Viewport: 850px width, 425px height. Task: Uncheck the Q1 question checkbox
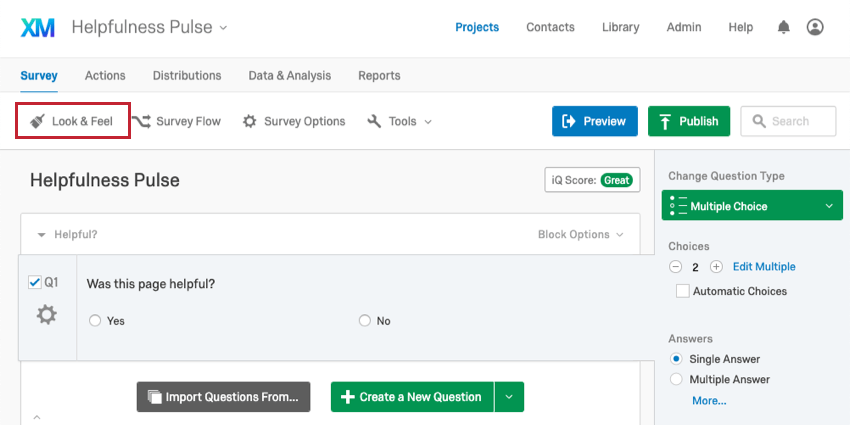click(35, 282)
